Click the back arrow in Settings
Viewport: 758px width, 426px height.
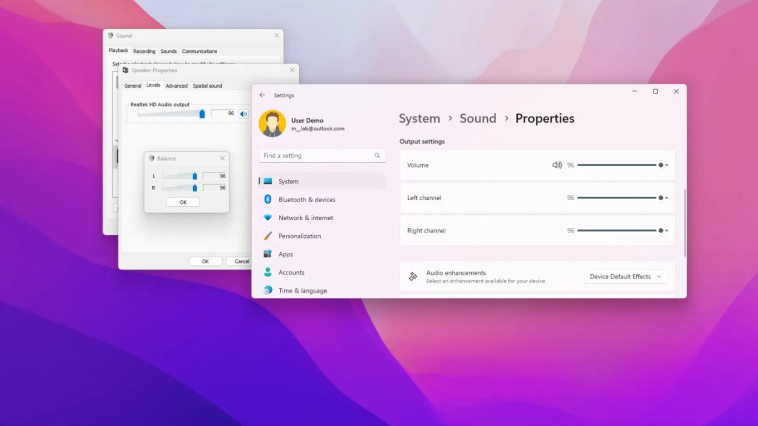[x=262, y=95]
